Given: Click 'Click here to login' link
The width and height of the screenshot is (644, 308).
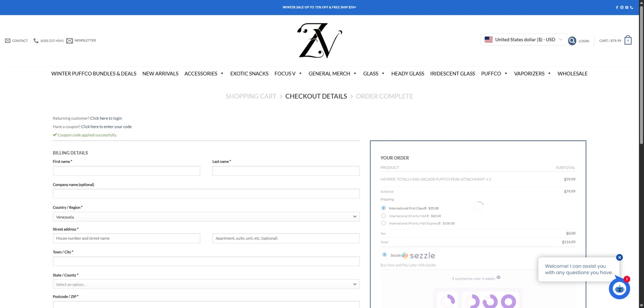Looking at the screenshot, I should click(106, 118).
